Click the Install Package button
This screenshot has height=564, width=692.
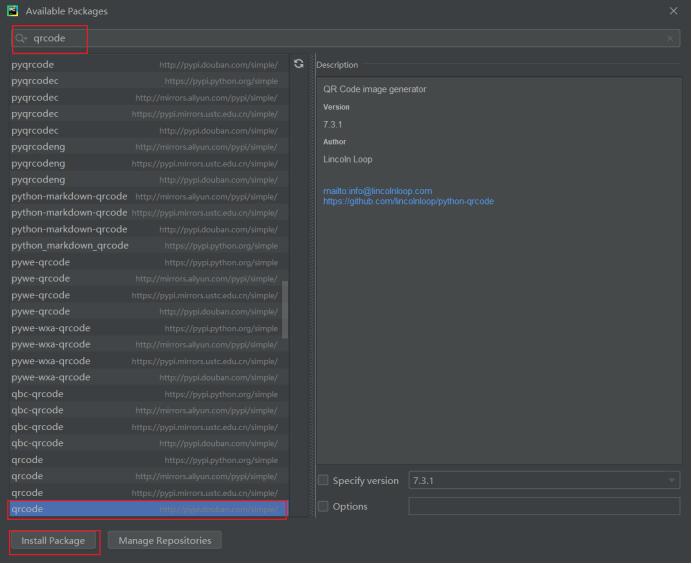(x=54, y=541)
